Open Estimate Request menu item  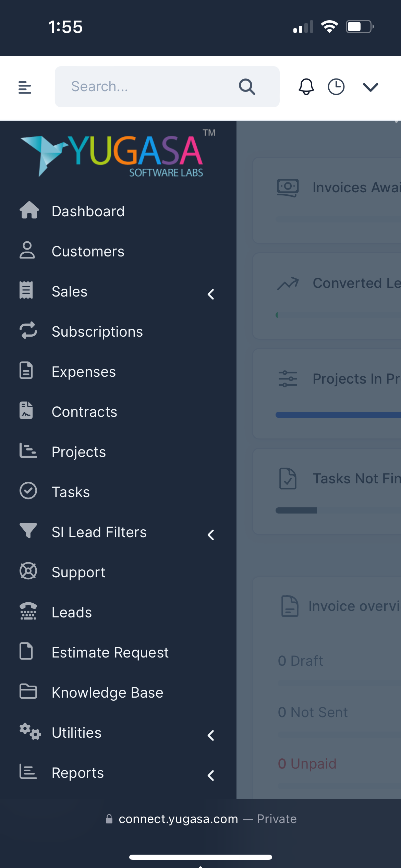[x=118, y=652]
